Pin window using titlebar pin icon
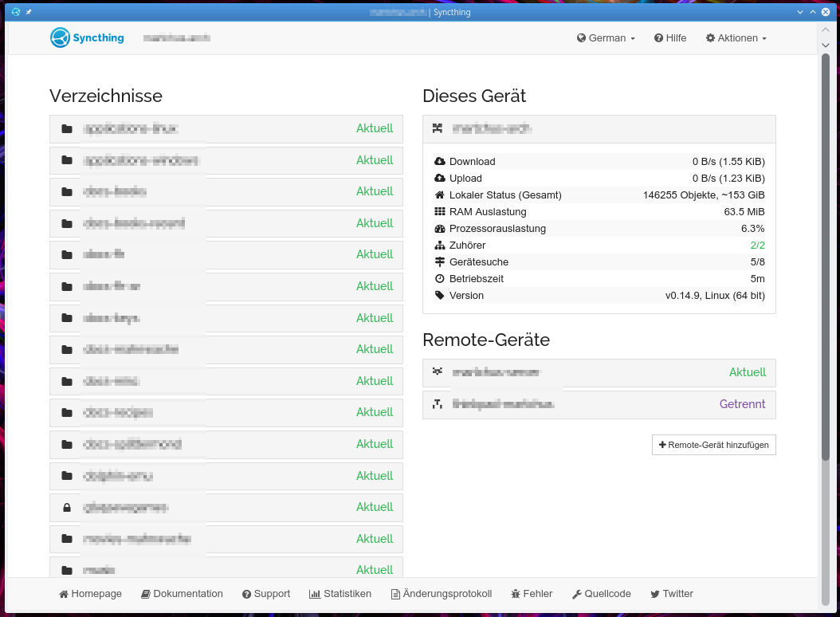The width and height of the screenshot is (840, 617). 29,13
